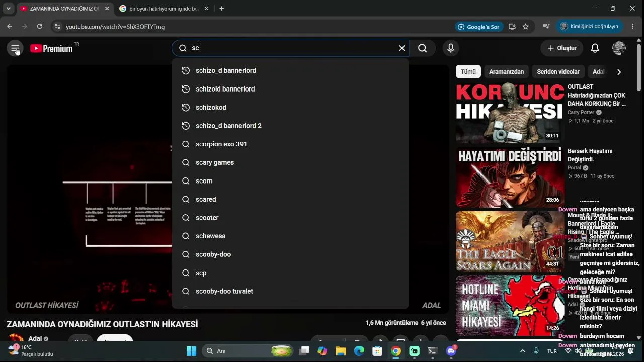
Task: Open Adal channel name below video
Action: tap(35, 339)
